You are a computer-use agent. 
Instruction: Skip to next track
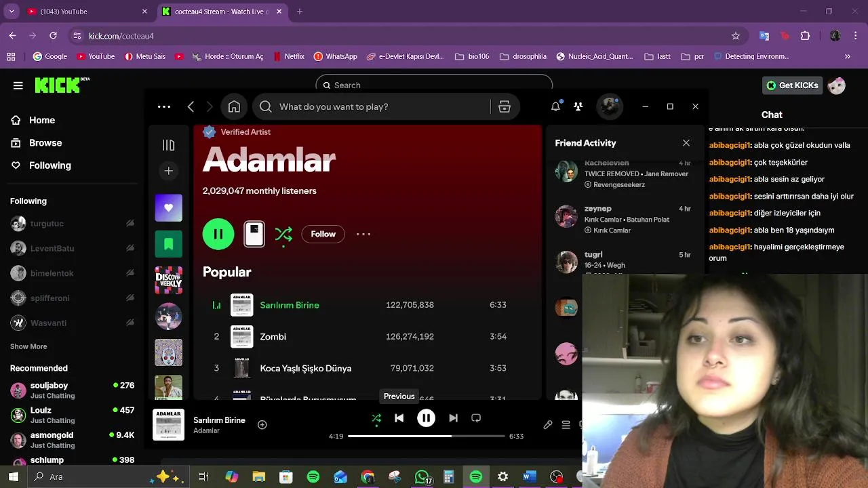click(453, 418)
